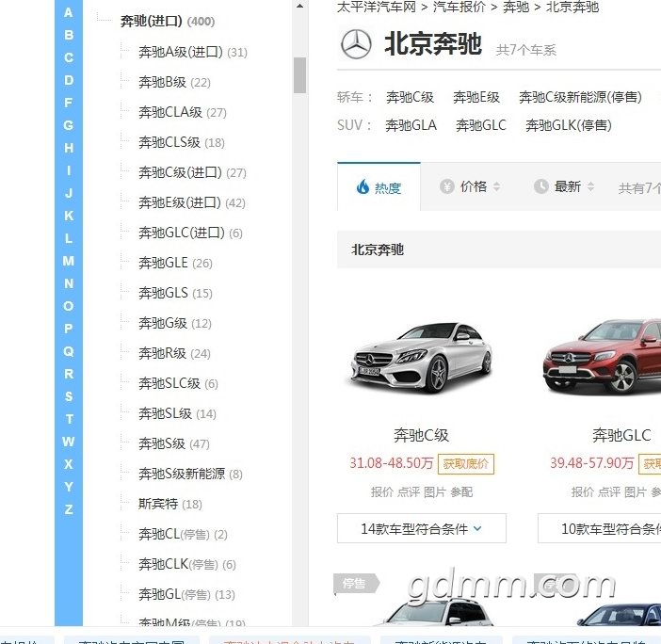Toggle the 价格 sort arrows

496,186
